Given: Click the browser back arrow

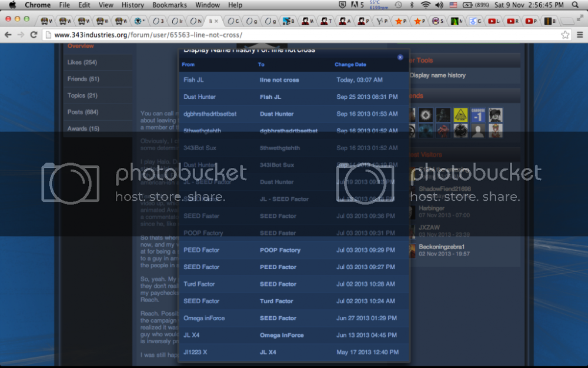Looking at the screenshot, I should (8, 35).
